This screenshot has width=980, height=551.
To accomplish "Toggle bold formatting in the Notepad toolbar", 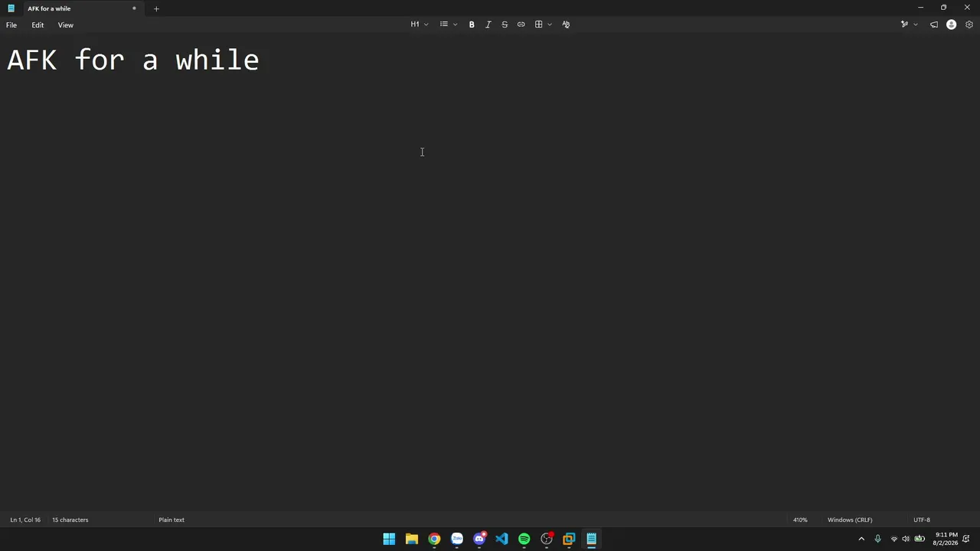I will pyautogui.click(x=472, y=24).
